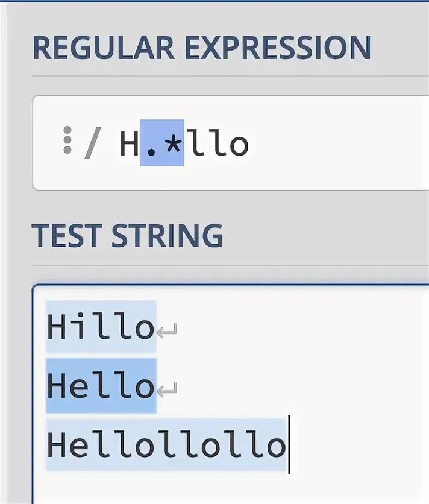The width and height of the screenshot is (429, 504).
Task: Click the "Hillo" match on line one
Action: [101, 327]
